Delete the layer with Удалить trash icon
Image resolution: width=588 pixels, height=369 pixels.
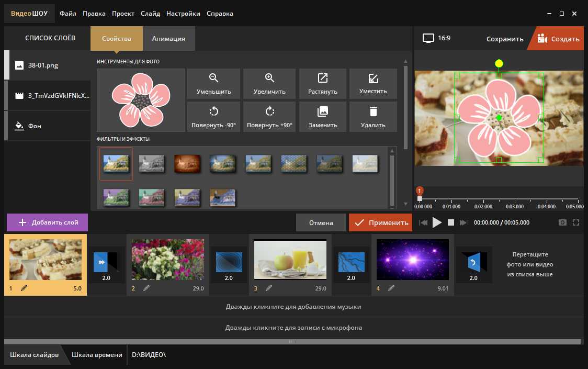click(373, 117)
